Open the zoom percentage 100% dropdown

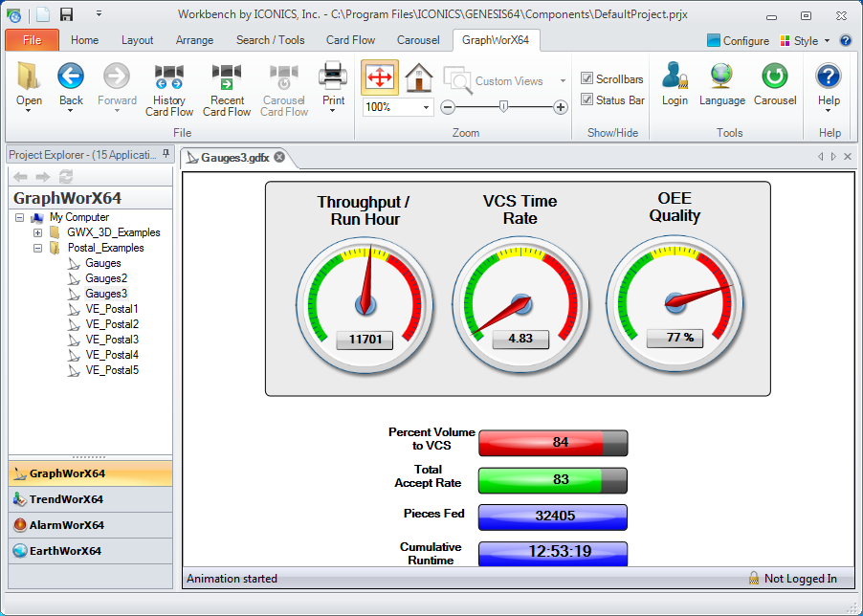click(x=426, y=107)
